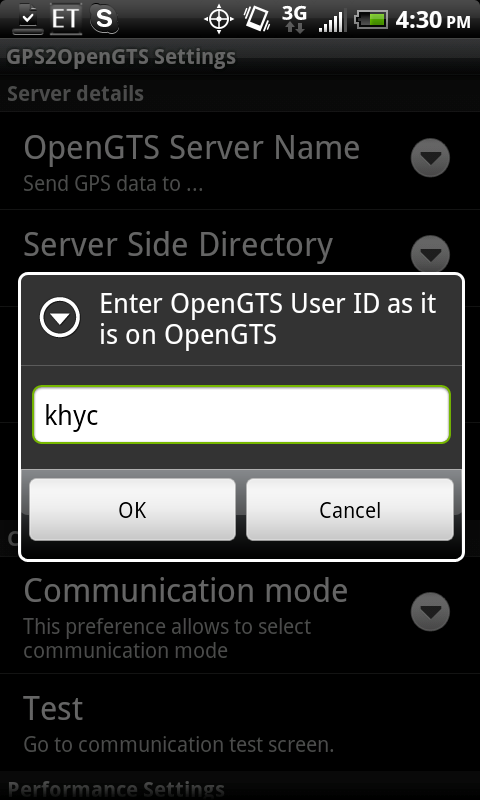Tap the 3G data status icon
Image resolution: width=480 pixels, height=800 pixels.
(x=295, y=19)
